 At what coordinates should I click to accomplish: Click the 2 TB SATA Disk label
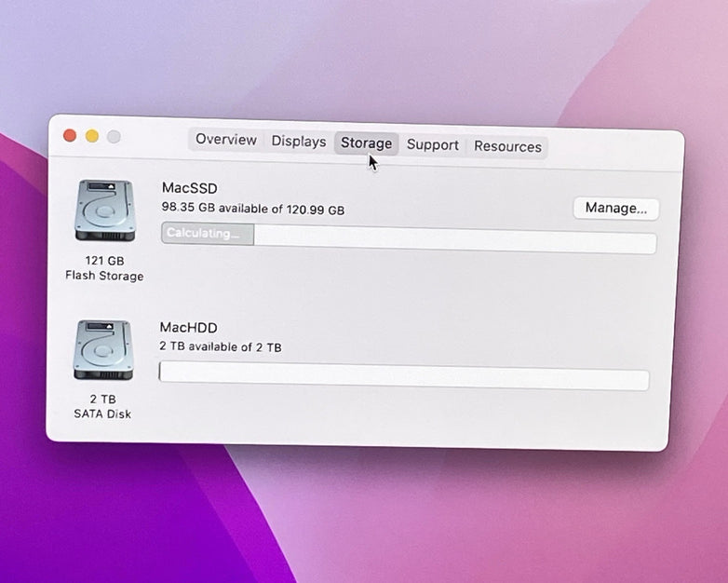coord(102,406)
